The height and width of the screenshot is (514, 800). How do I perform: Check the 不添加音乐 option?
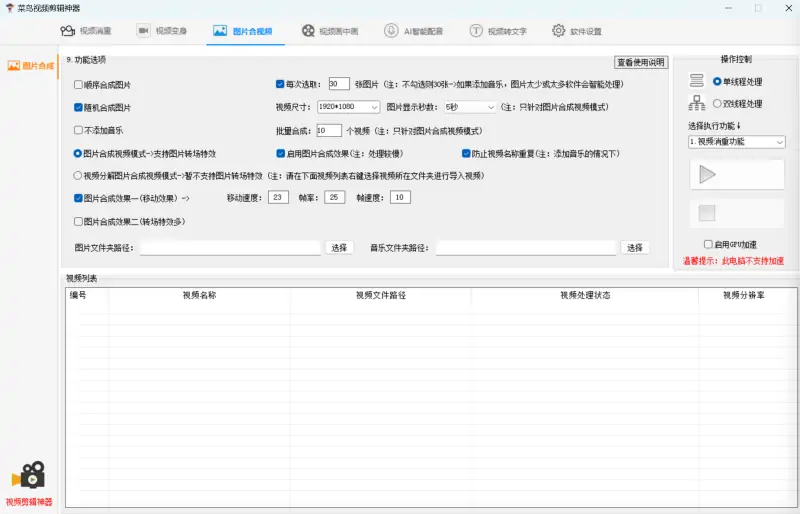click(78, 130)
